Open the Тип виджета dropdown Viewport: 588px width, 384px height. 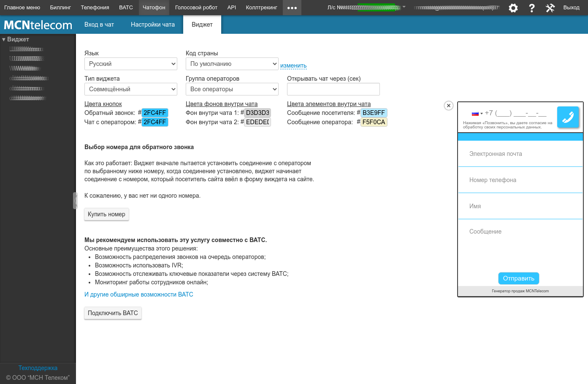pyautogui.click(x=131, y=89)
